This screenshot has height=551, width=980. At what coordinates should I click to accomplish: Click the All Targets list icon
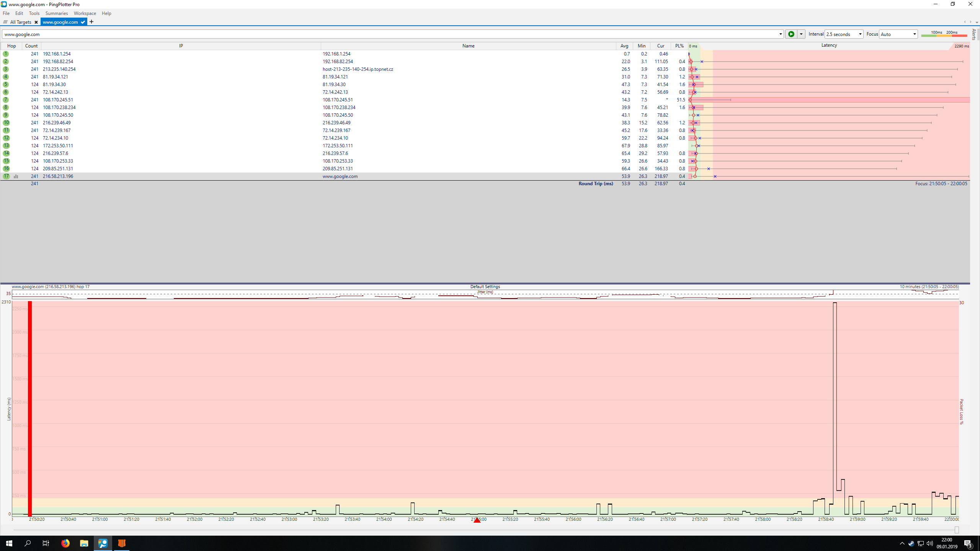pyautogui.click(x=5, y=22)
